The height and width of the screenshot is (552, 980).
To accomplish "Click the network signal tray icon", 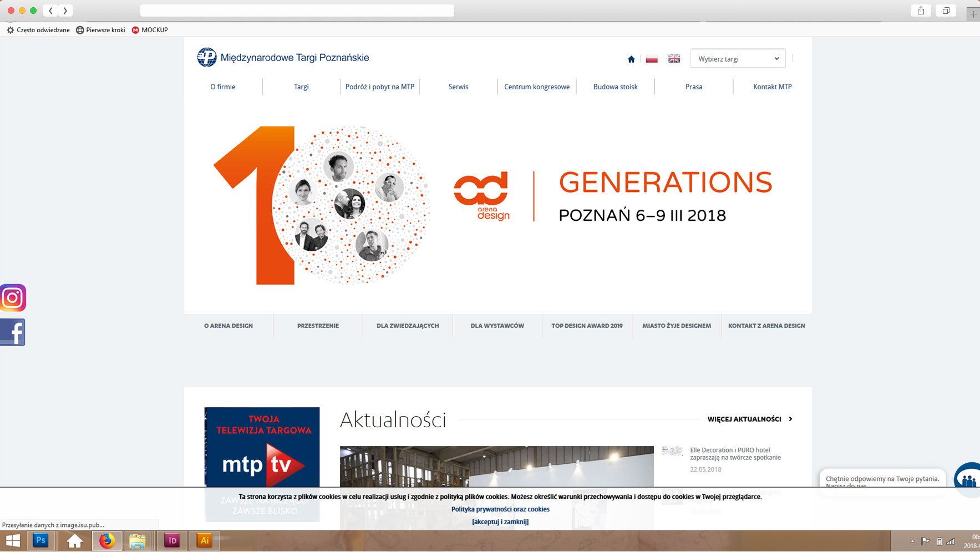I will (x=951, y=541).
